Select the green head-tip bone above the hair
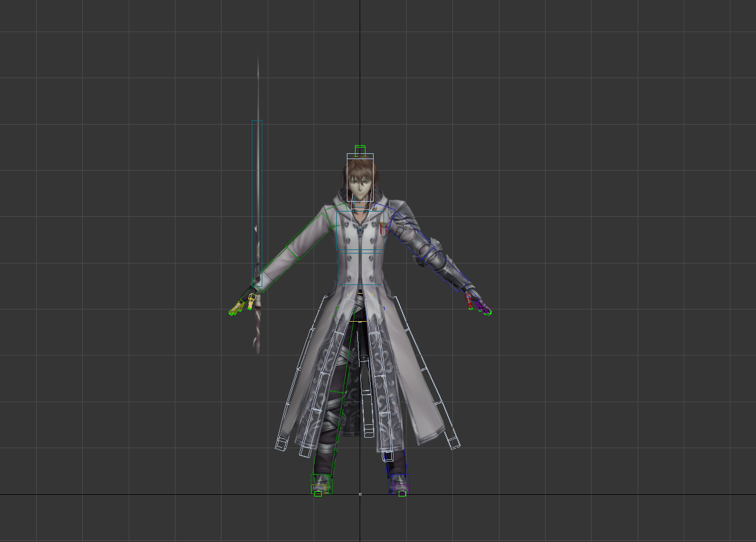This screenshot has height=542, width=756. click(360, 151)
